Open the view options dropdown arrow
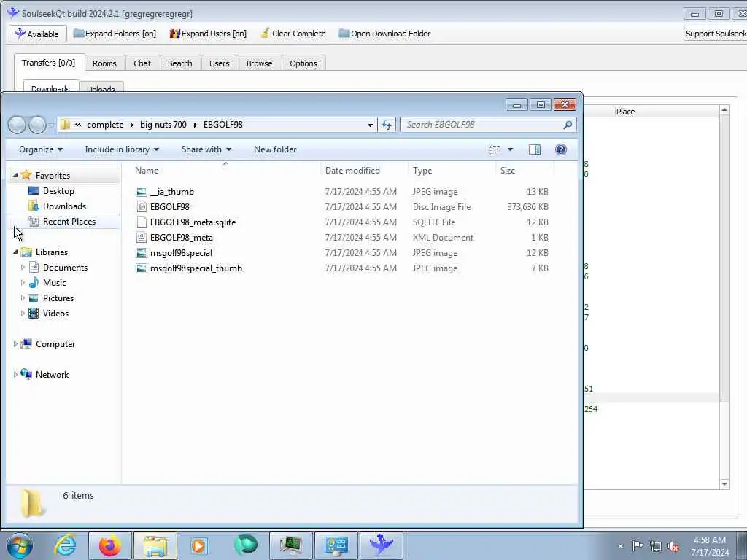This screenshot has width=747, height=560. click(510, 149)
